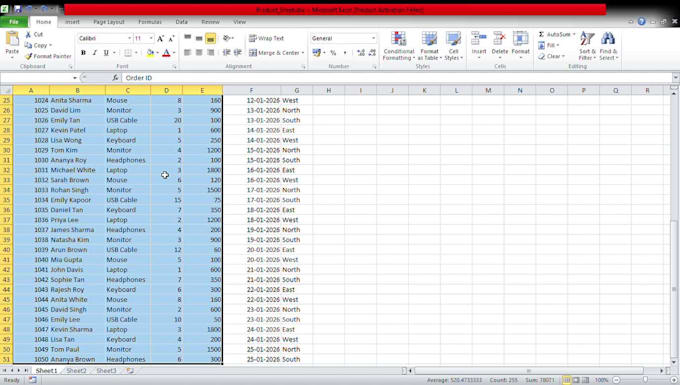Click AutoSum button

pos(555,34)
